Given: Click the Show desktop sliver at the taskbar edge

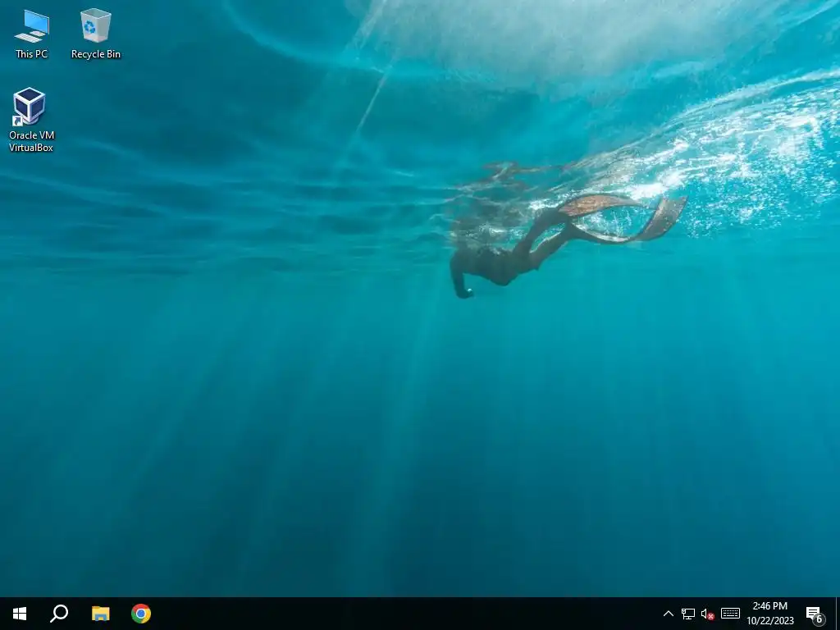Looking at the screenshot, I should tap(838, 614).
